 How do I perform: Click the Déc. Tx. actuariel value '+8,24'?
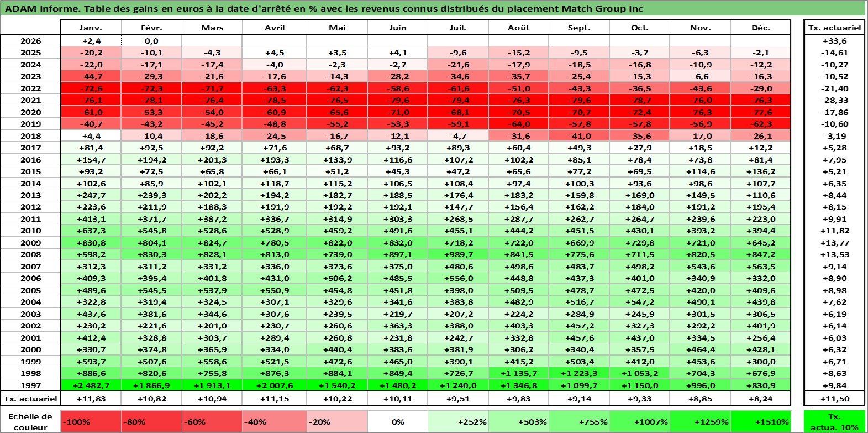pyautogui.click(x=761, y=399)
